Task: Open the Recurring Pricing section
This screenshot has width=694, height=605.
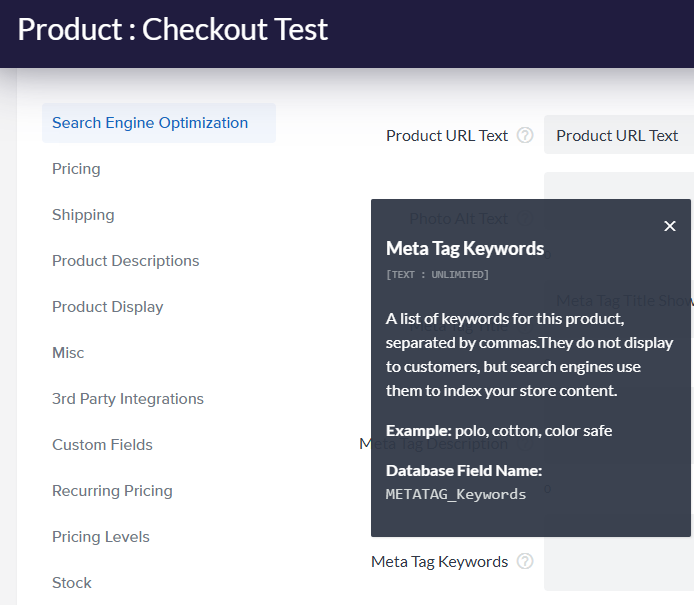Action: (112, 491)
